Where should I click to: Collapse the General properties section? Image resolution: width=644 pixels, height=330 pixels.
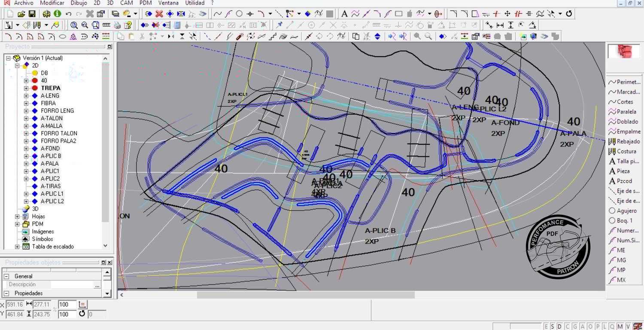click(x=6, y=276)
